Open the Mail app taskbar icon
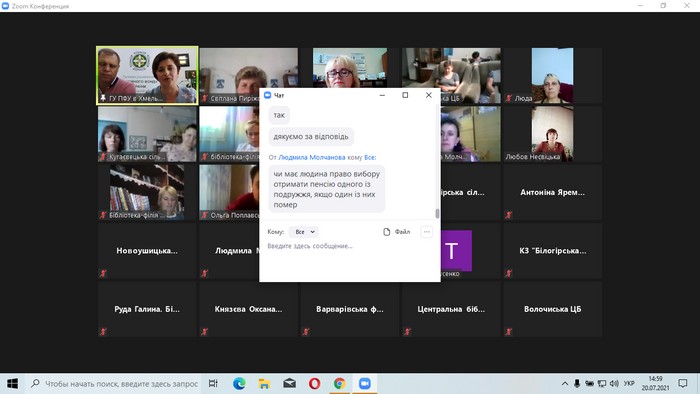The width and height of the screenshot is (700, 394). pos(289,383)
